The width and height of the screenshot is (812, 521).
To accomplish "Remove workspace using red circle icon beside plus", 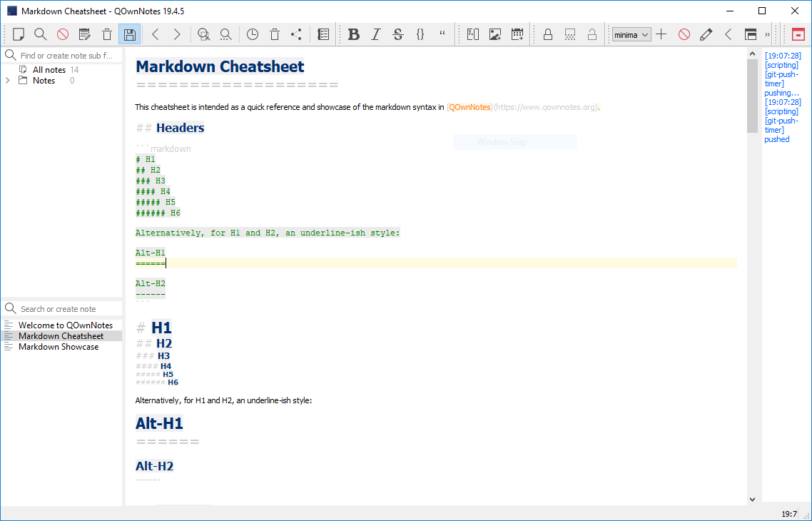I will click(684, 35).
